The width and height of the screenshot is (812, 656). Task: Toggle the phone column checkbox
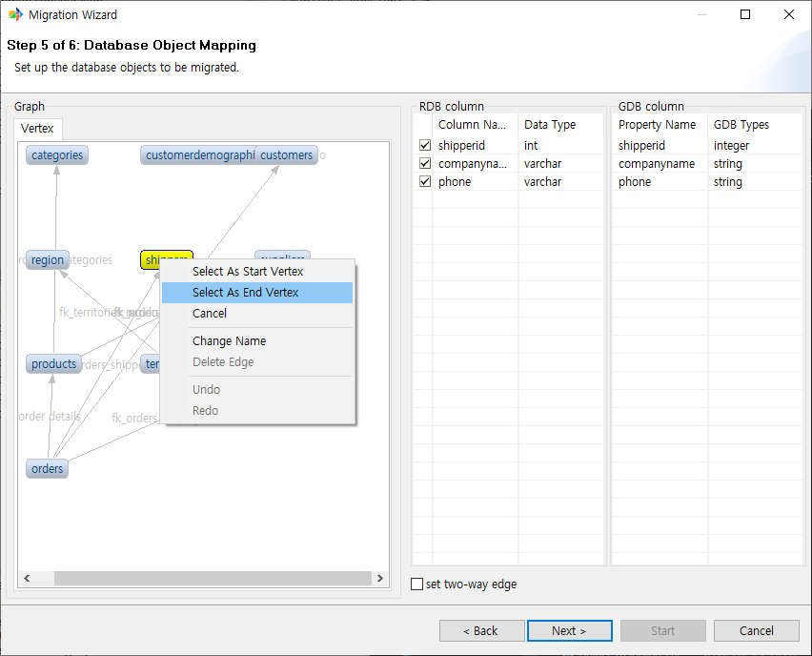point(425,182)
